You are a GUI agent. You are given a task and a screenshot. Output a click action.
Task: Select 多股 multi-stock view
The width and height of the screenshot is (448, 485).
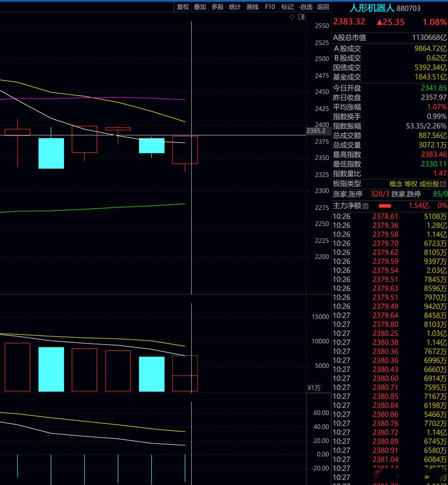[217, 7]
